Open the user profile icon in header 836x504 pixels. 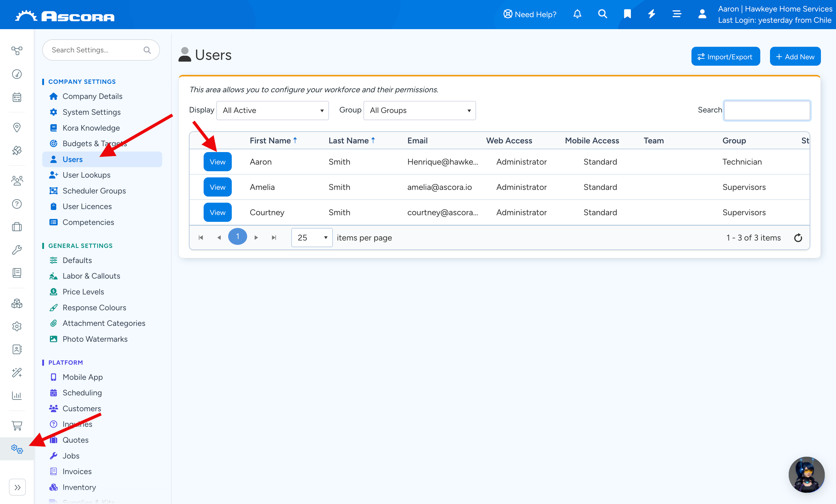[x=702, y=14]
